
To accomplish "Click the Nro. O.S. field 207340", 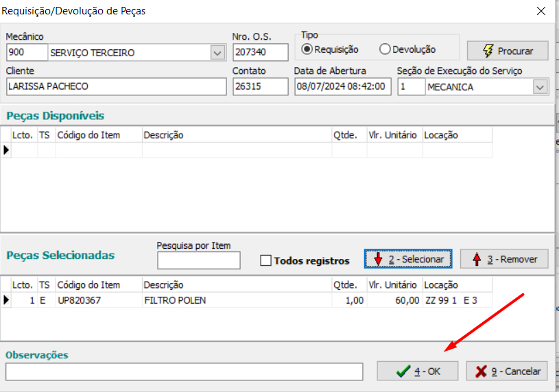I will coord(260,52).
